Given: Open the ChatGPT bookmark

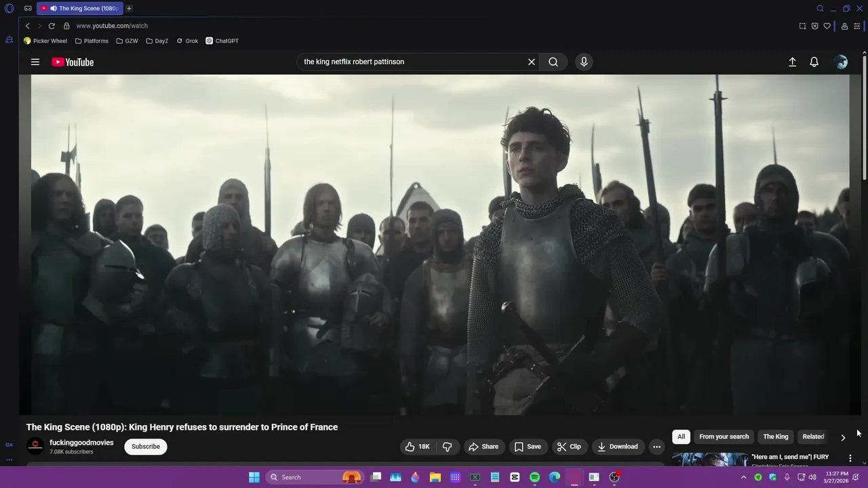Looking at the screenshot, I should (x=222, y=41).
